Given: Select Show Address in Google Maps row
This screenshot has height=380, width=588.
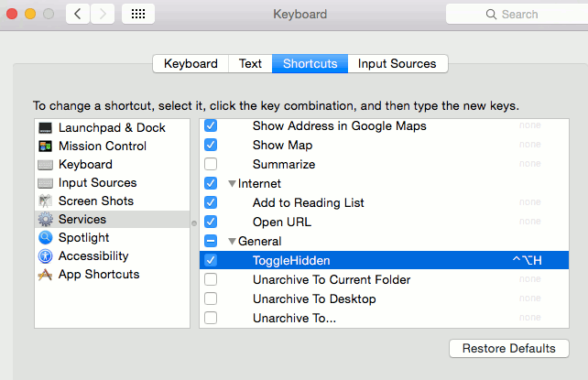Looking at the screenshot, I should [384, 126].
